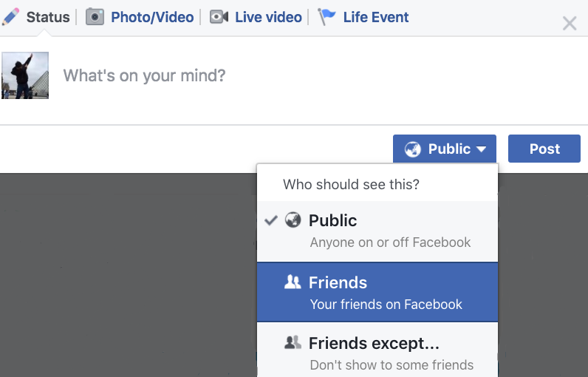Click the globe icon on audience button
Viewport: 588px width, 377px height.
pyautogui.click(x=413, y=149)
